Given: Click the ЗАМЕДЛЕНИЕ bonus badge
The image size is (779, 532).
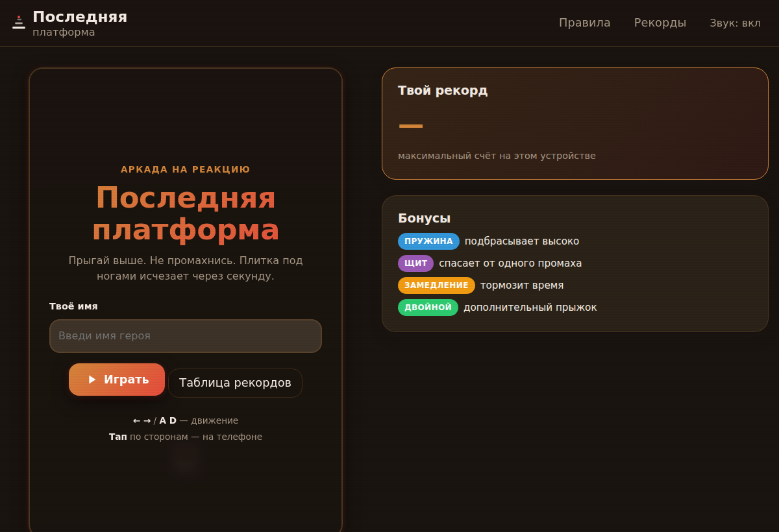Looking at the screenshot, I should coord(436,285).
